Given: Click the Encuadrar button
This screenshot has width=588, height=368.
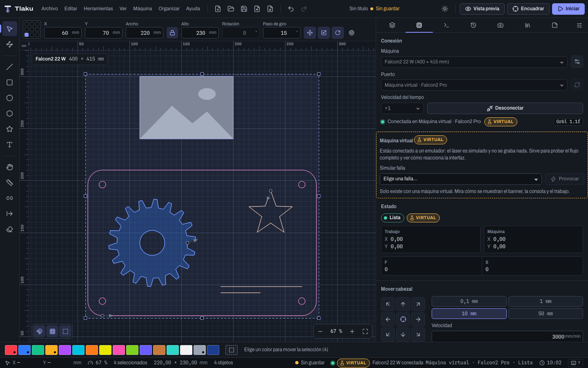Looking at the screenshot, I should pyautogui.click(x=528, y=9).
